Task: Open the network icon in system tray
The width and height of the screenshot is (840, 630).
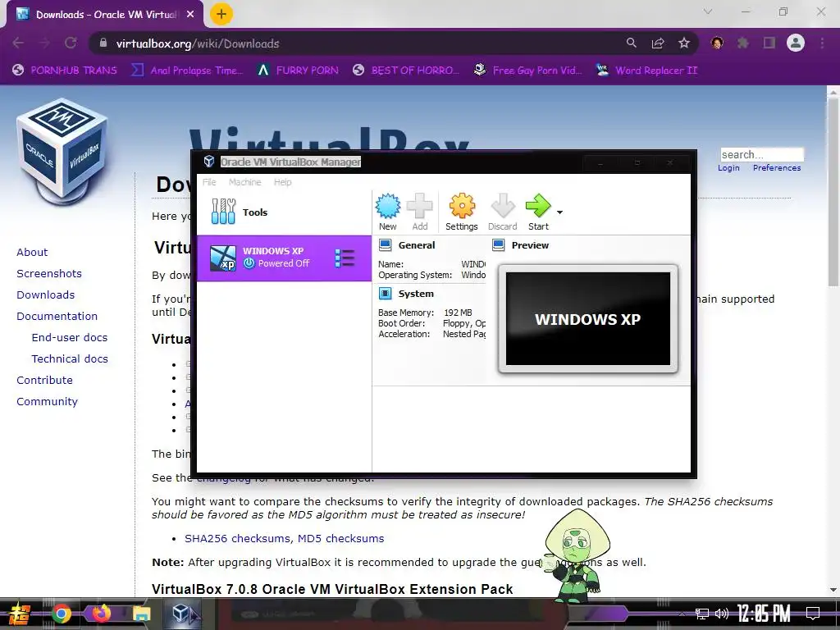Action: [x=702, y=614]
